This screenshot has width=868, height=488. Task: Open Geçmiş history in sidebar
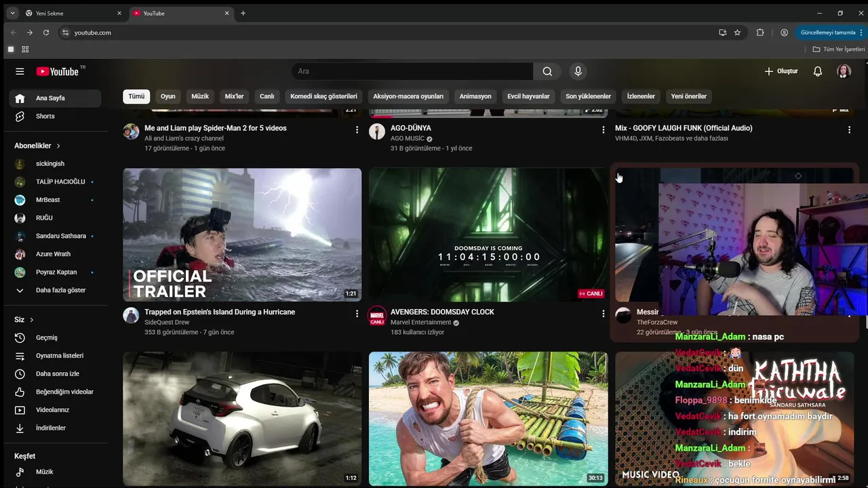(55, 338)
